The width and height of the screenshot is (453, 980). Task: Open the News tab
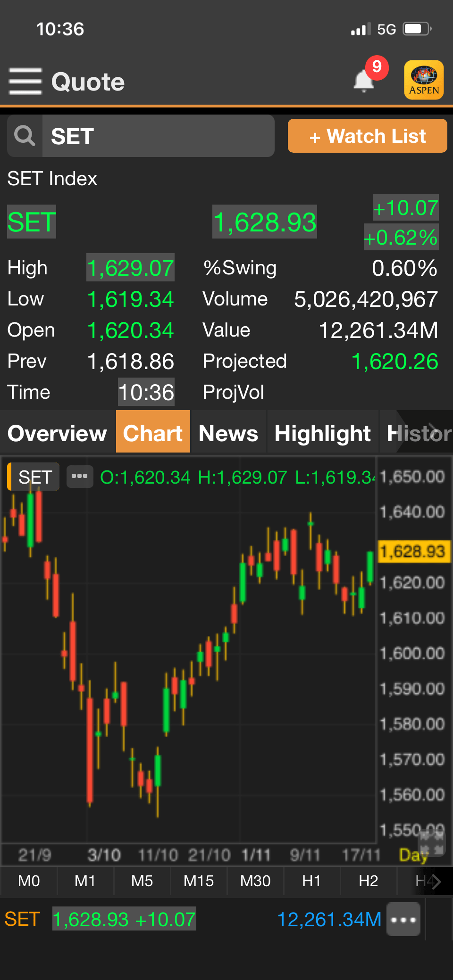(x=228, y=433)
